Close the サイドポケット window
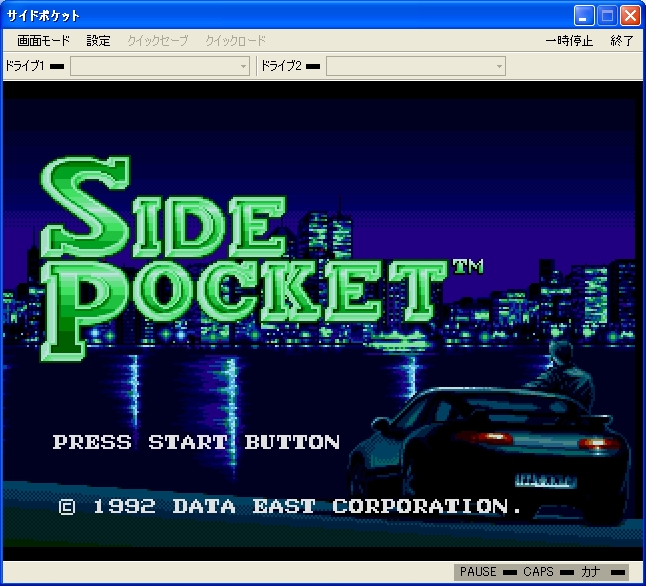The height and width of the screenshot is (586, 646). coord(630,16)
